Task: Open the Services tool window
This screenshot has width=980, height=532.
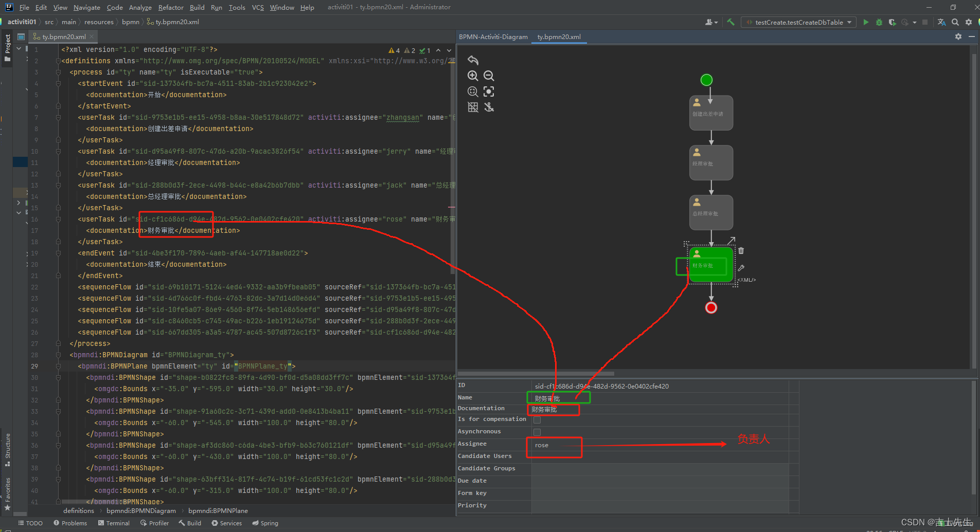Action: (226, 523)
